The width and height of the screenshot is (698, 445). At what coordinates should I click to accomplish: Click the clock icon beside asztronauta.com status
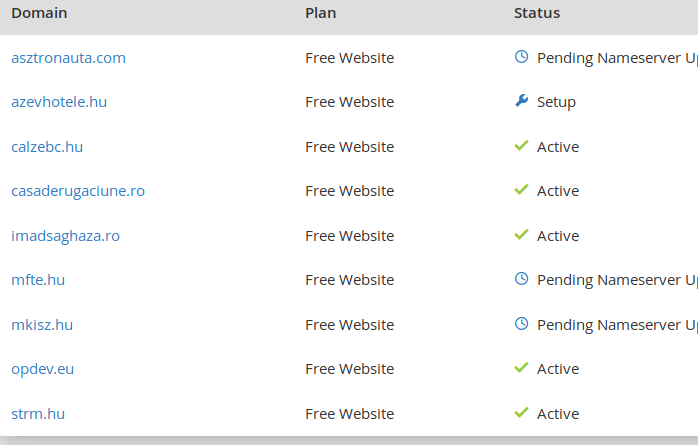click(521, 57)
